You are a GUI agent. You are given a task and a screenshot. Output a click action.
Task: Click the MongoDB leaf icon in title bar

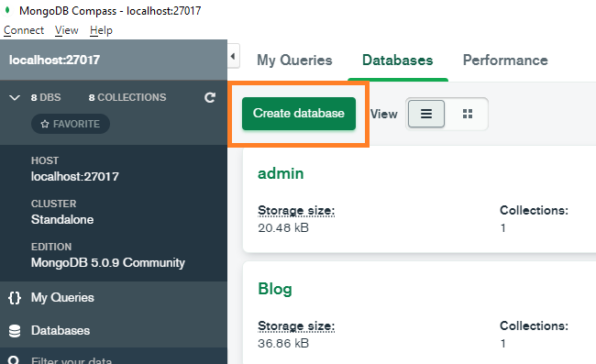pos(7,10)
